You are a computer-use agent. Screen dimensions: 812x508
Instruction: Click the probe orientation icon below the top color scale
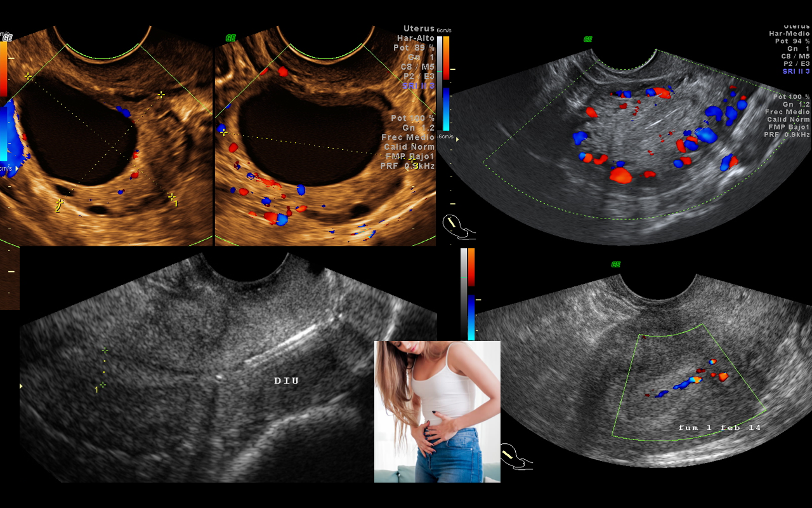pos(458,227)
